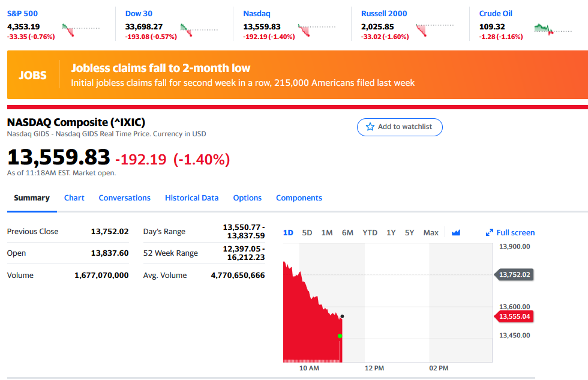Select the Max chart range
The width and height of the screenshot is (588, 380).
click(431, 233)
